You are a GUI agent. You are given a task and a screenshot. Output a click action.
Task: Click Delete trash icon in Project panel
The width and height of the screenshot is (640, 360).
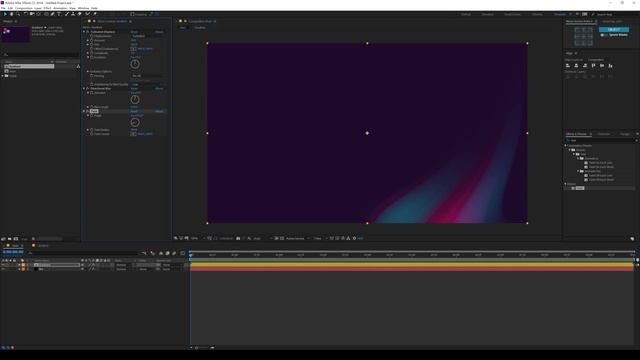click(x=33, y=239)
